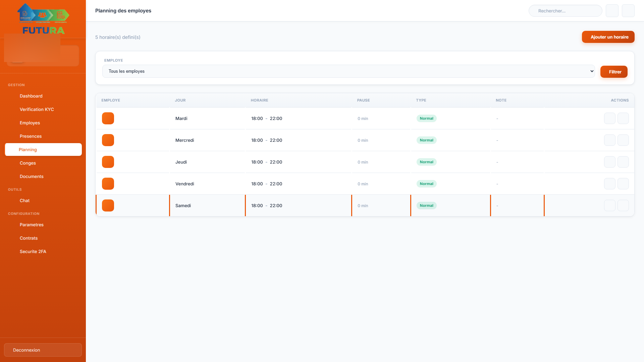
Task: Open the Dashboard menu item
Action: tap(31, 96)
